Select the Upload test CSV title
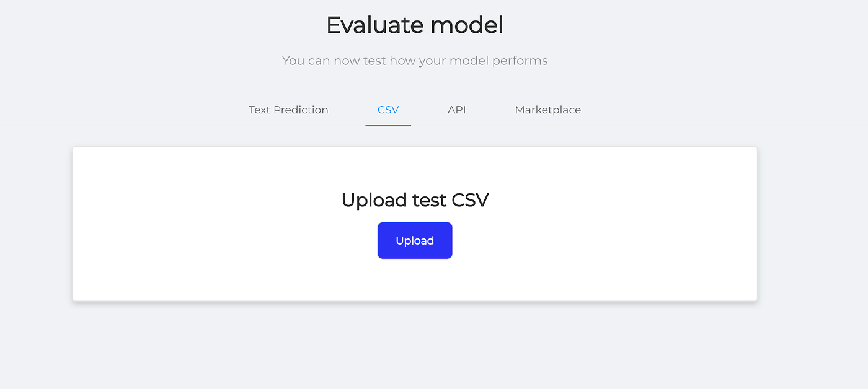The image size is (868, 389). pos(415,199)
